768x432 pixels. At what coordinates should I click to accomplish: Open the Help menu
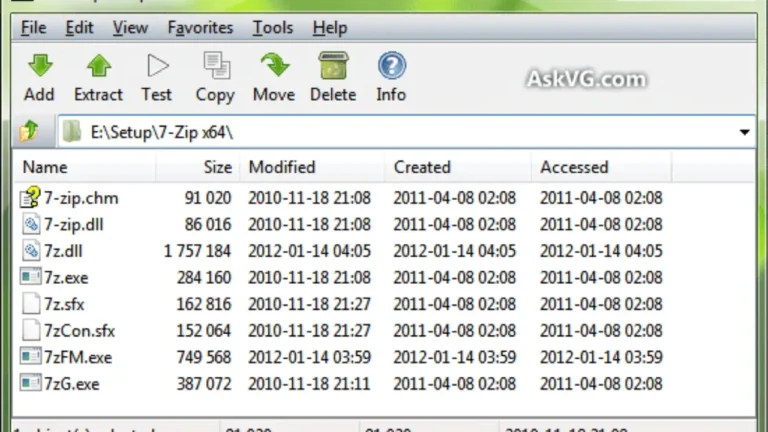pyautogui.click(x=330, y=28)
